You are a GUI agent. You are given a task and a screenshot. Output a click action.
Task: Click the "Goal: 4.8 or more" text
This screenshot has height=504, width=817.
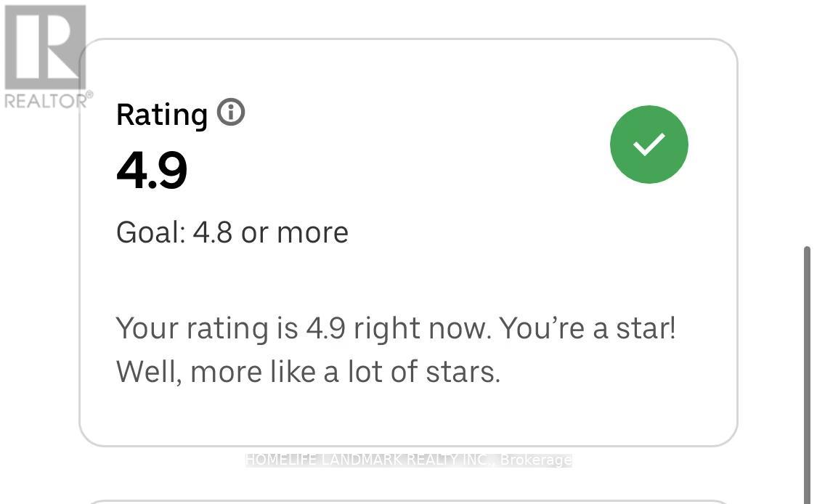coord(232,232)
